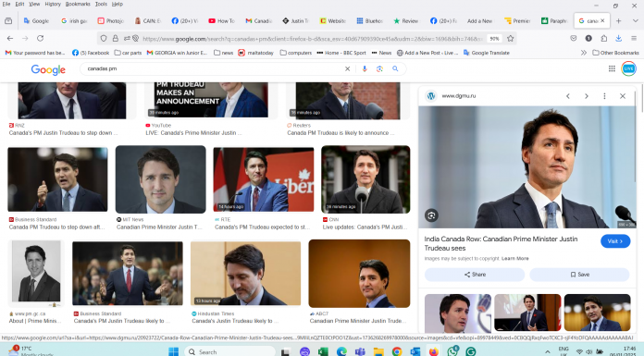Open the Bookmarks menu
The height and width of the screenshot is (356, 644).
click(x=78, y=4)
